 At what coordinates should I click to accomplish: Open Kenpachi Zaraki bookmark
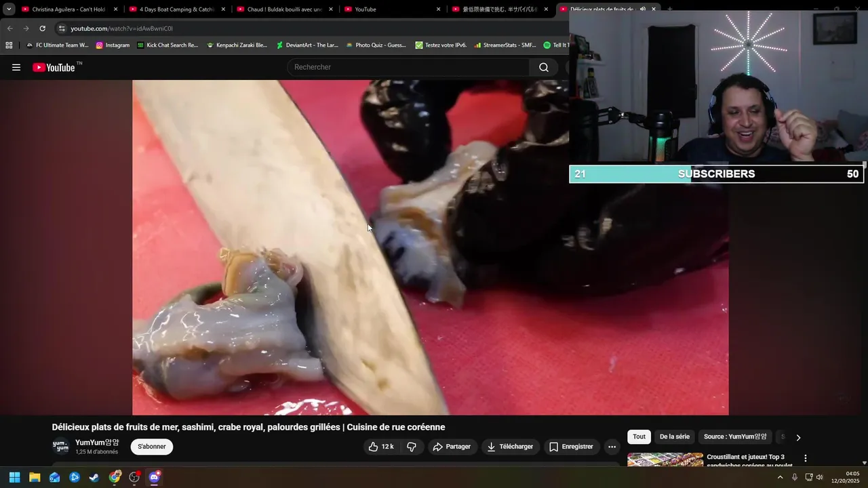point(237,45)
